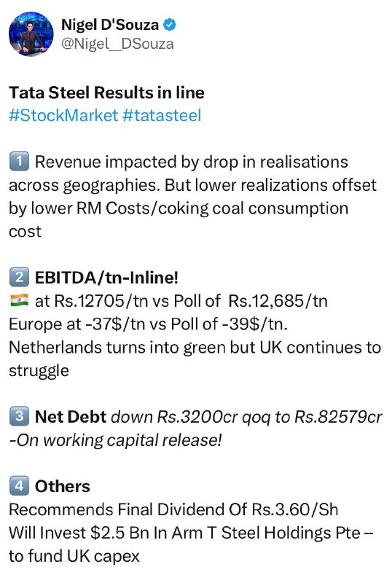Click the number 4 keycap emoji
The image size is (392, 583).
point(19,485)
